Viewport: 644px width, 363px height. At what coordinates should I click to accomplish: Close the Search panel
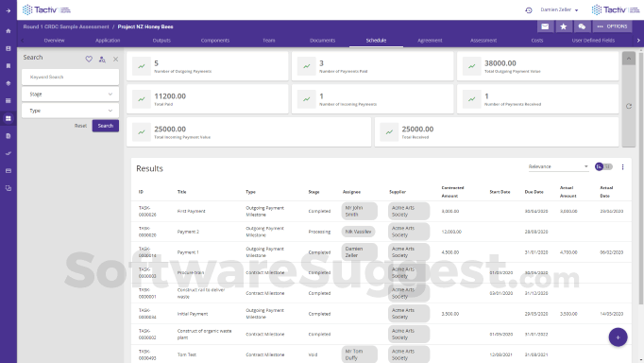click(x=116, y=60)
